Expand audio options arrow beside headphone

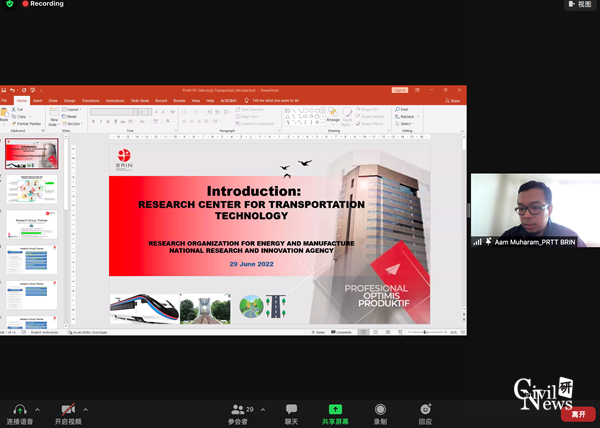[38, 410]
